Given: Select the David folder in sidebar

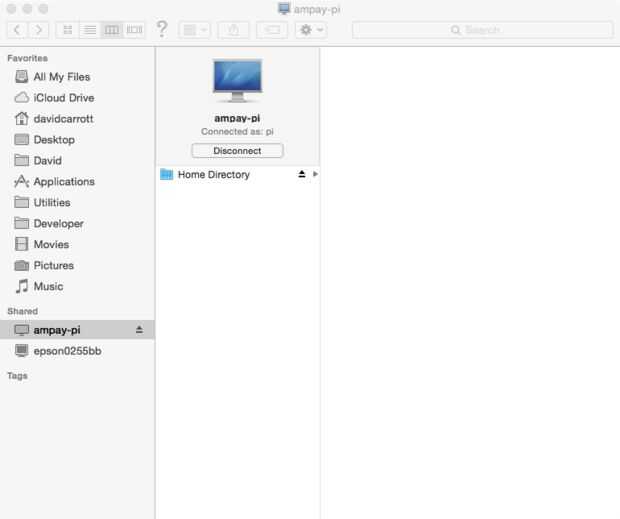Looking at the screenshot, I should 77,160.
